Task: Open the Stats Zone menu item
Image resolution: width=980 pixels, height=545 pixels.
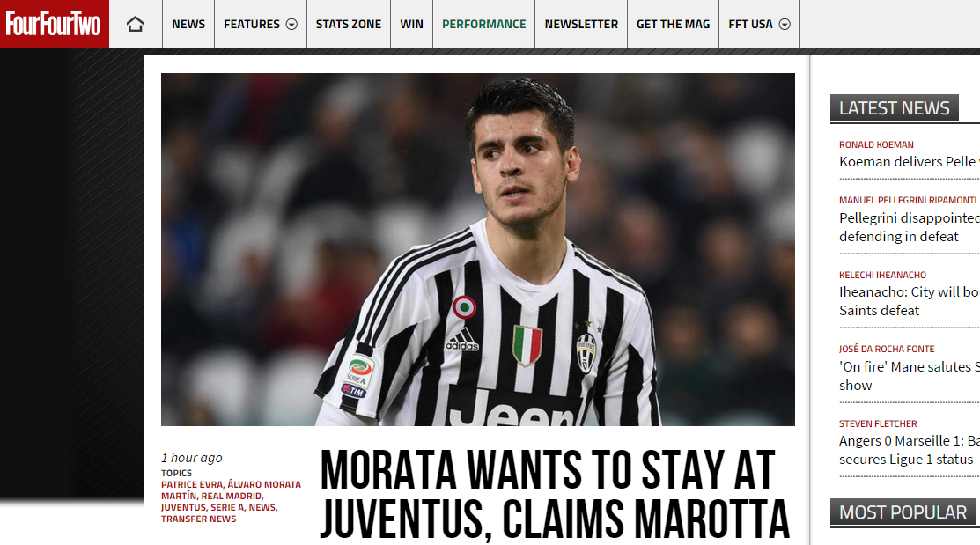Action: click(x=348, y=24)
